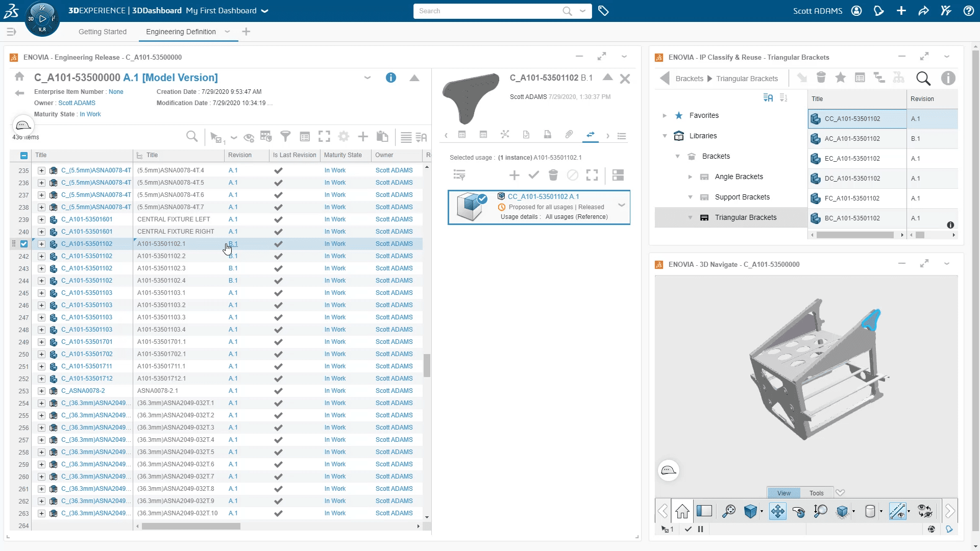Open the CC_A101-53501102 A.1 link
This screenshot has height=551, width=980.
point(543,196)
